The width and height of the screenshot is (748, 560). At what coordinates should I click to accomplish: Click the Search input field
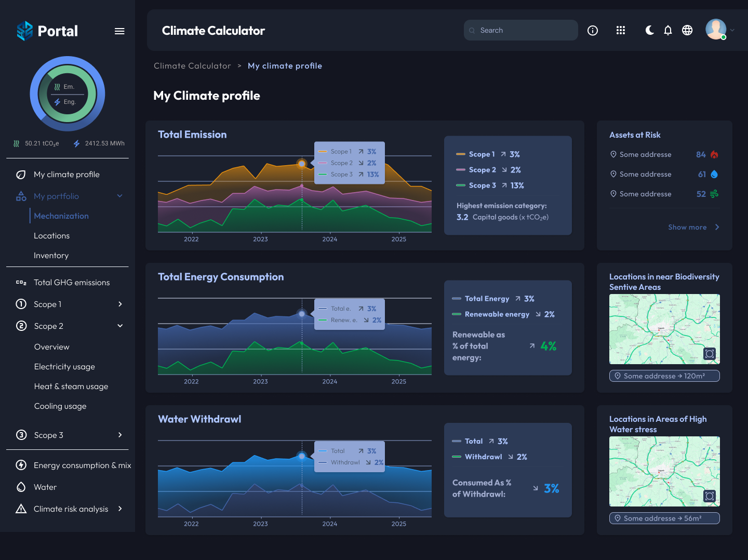pos(521,30)
